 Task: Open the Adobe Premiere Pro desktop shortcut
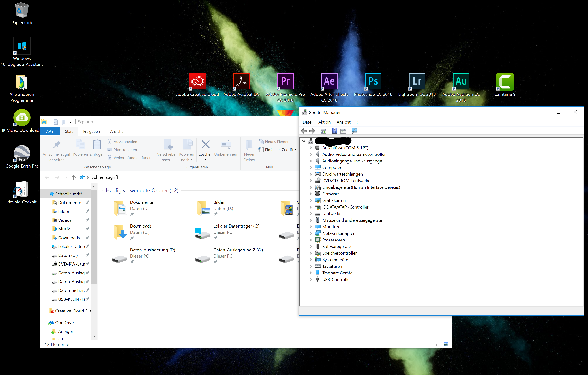tap(285, 82)
